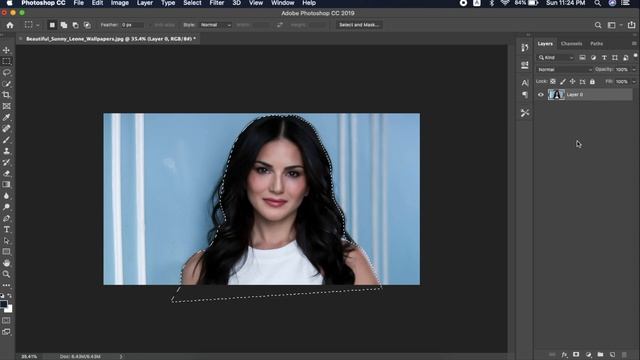The height and width of the screenshot is (360, 640).
Task: Open the Kind filter dropdown
Action: (x=556, y=58)
